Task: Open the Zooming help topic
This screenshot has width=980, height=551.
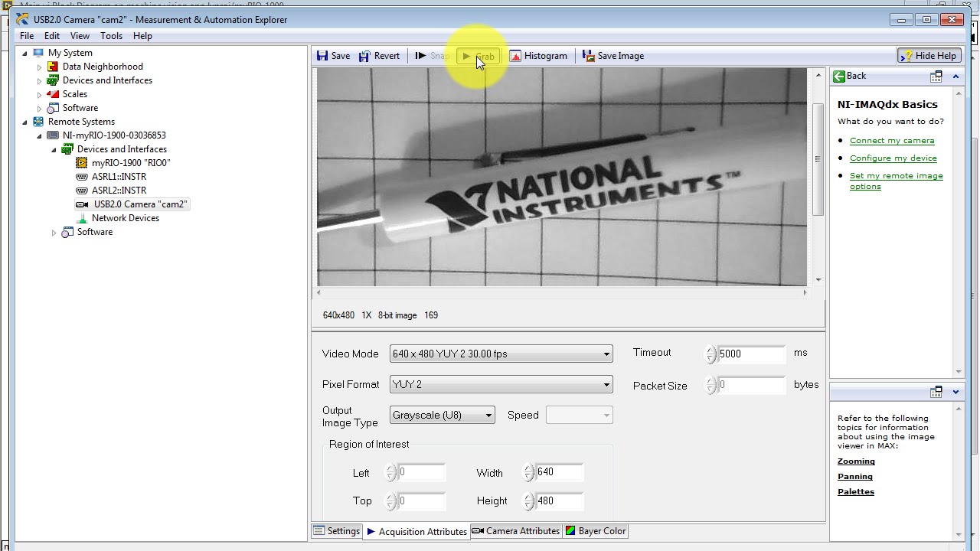Action: [x=856, y=461]
